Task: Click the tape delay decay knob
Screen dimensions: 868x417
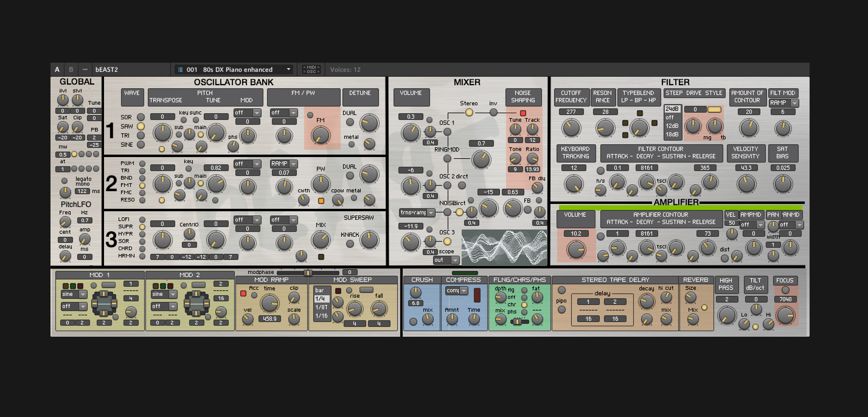Action: click(x=646, y=301)
